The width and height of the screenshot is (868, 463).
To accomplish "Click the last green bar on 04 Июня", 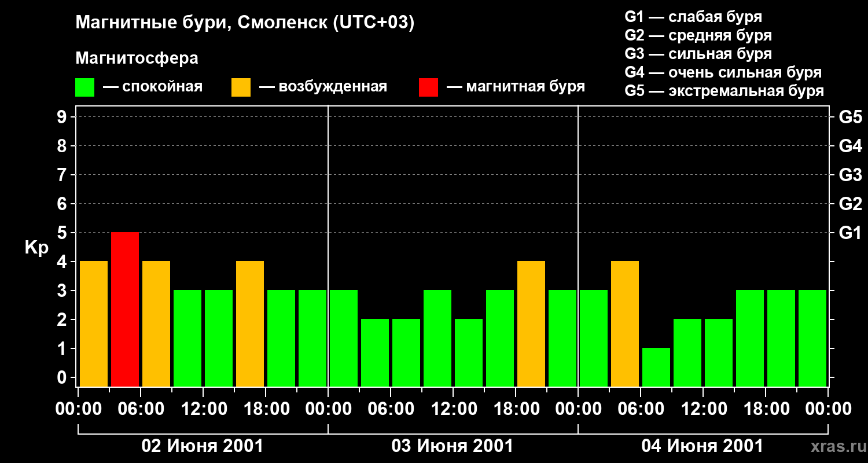I will pos(812,338).
